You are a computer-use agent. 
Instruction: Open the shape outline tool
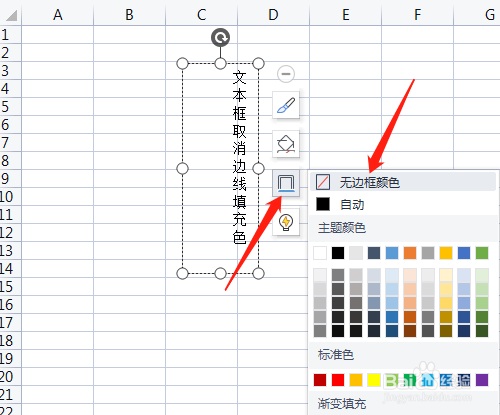(x=286, y=183)
